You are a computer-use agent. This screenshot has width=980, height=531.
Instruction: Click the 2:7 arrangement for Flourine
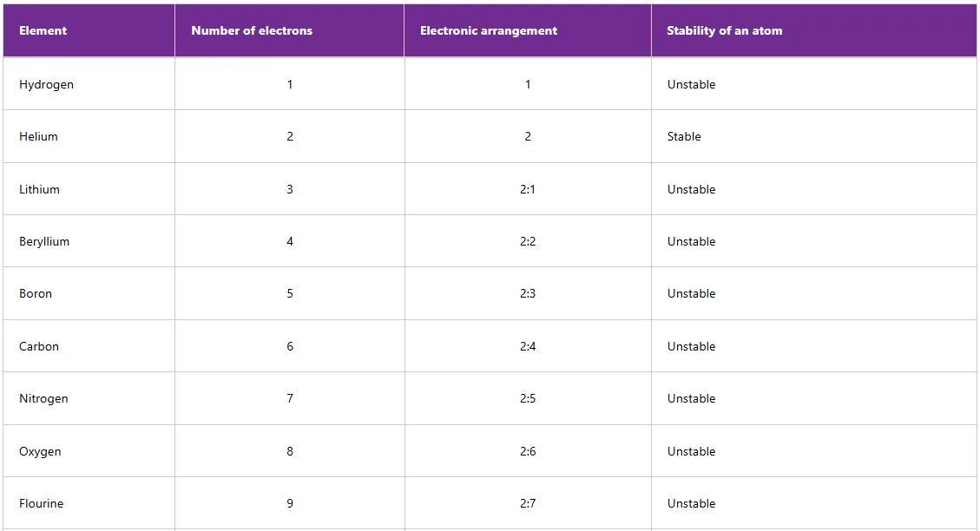pyautogui.click(x=528, y=503)
